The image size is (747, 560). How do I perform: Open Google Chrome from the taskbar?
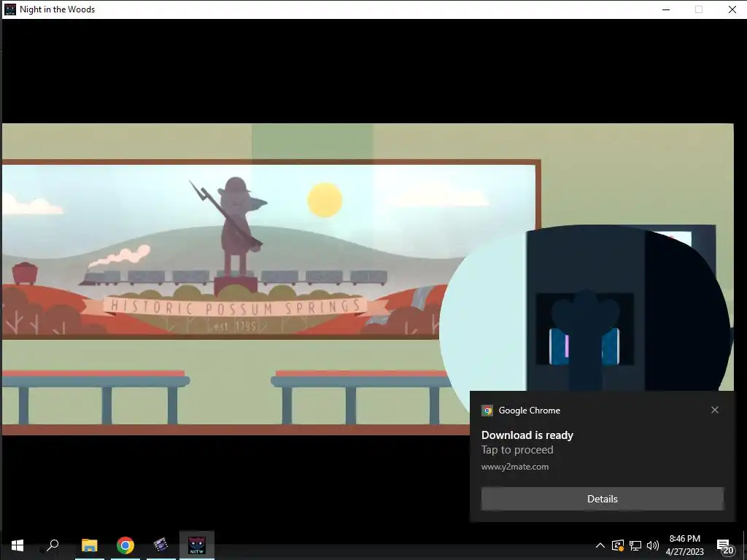(125, 545)
